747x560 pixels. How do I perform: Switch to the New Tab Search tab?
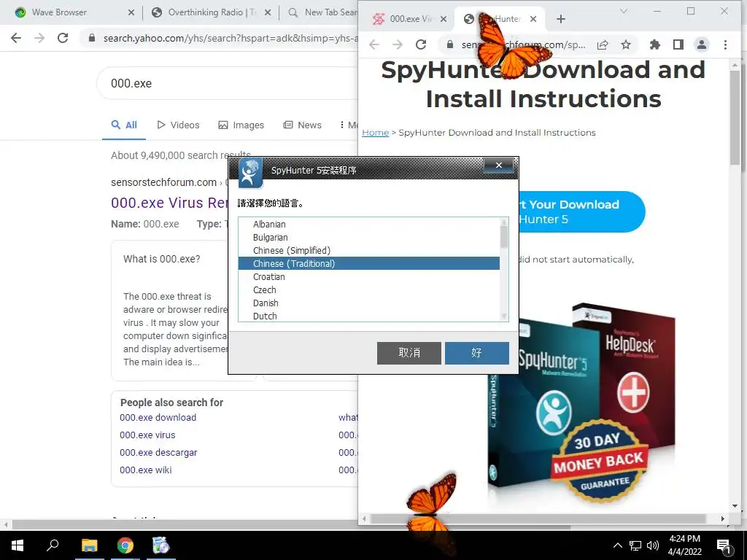coord(324,13)
